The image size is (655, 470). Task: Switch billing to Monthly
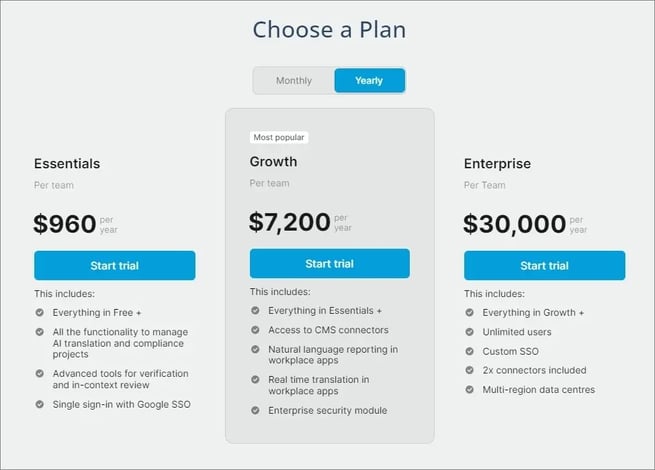tap(294, 80)
